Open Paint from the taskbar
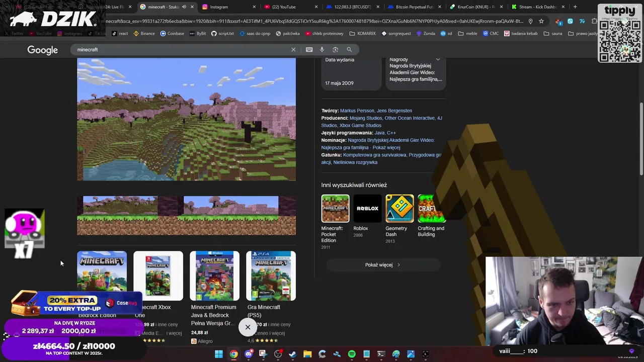Image resolution: width=644 pixels, height=362 pixels. tap(396, 354)
